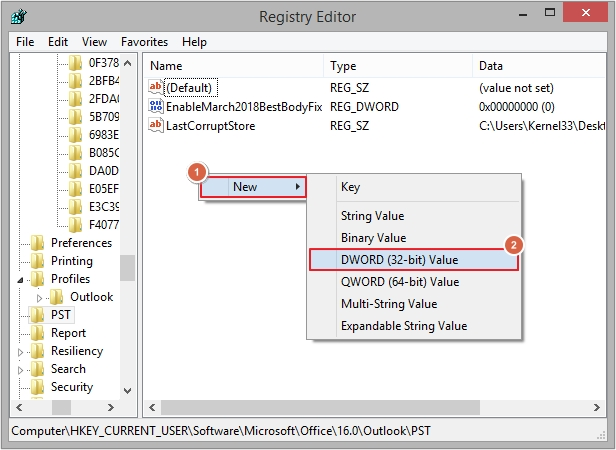Image resolution: width=616 pixels, height=450 pixels.
Task: Sort values by the Name column header
Action: (x=234, y=66)
